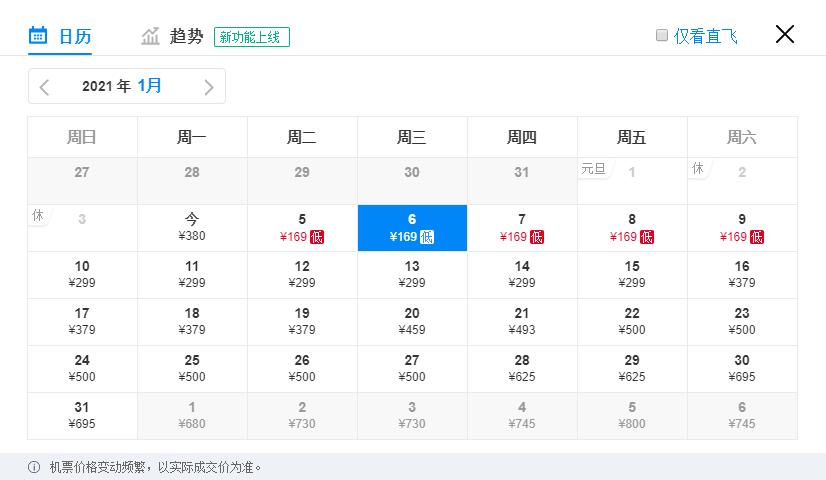Click the 低 low-price badge on January 9

tap(756, 237)
